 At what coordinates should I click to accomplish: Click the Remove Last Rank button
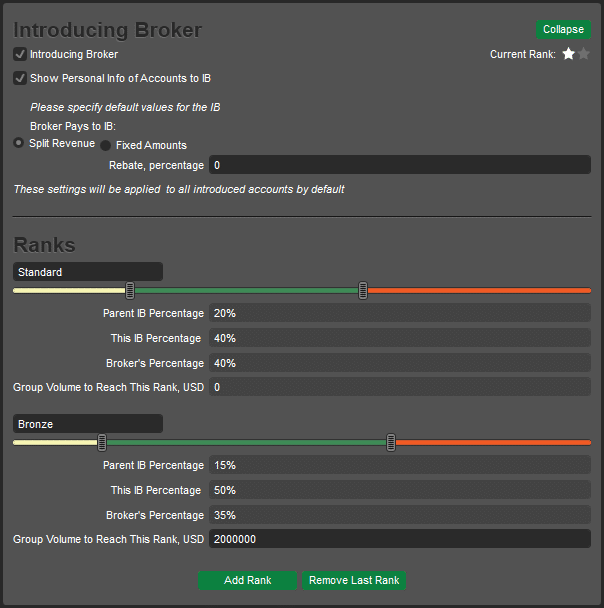[354, 580]
